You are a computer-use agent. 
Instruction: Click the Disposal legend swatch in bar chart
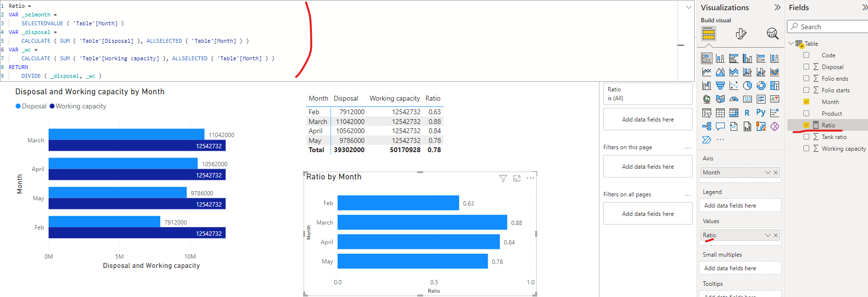click(x=18, y=106)
